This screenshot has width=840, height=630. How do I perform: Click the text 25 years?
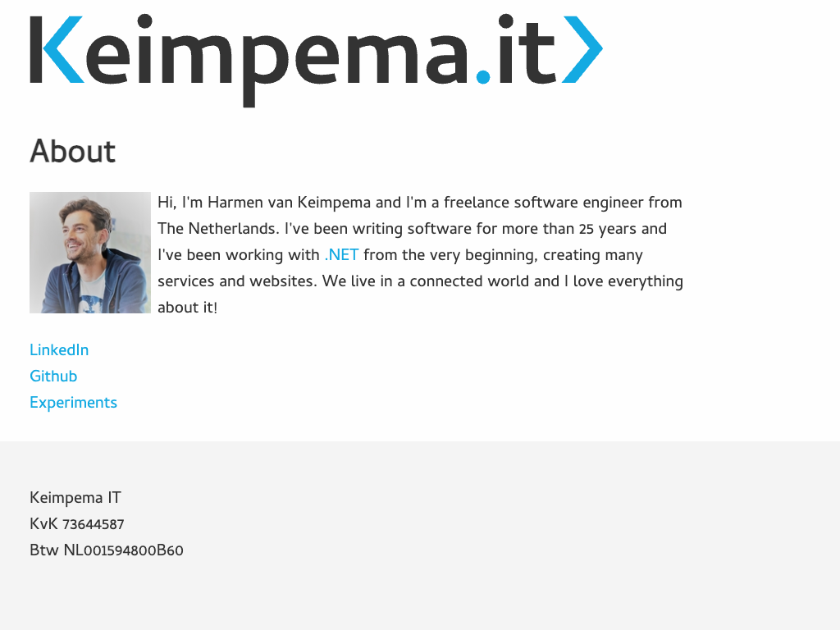click(608, 229)
